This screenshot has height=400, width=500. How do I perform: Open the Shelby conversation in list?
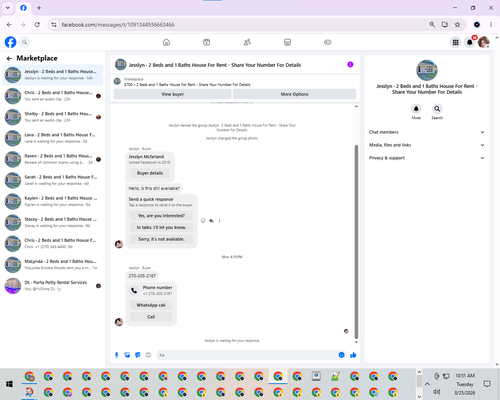click(53, 117)
